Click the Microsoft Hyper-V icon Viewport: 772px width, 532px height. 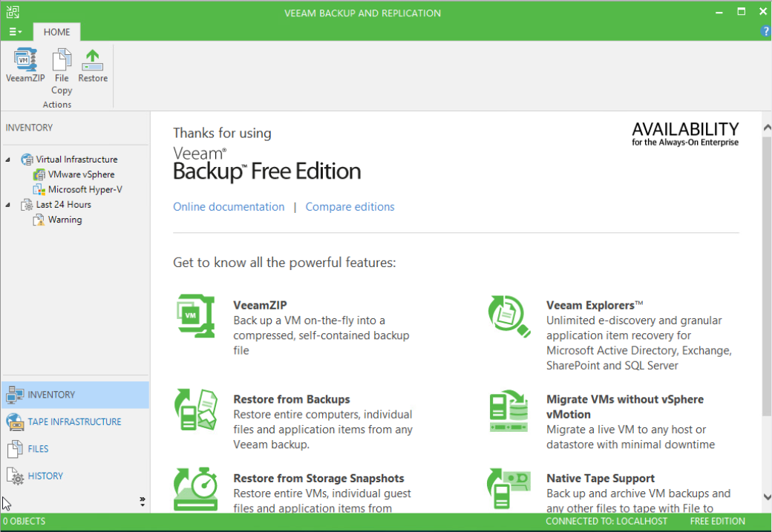click(x=39, y=189)
